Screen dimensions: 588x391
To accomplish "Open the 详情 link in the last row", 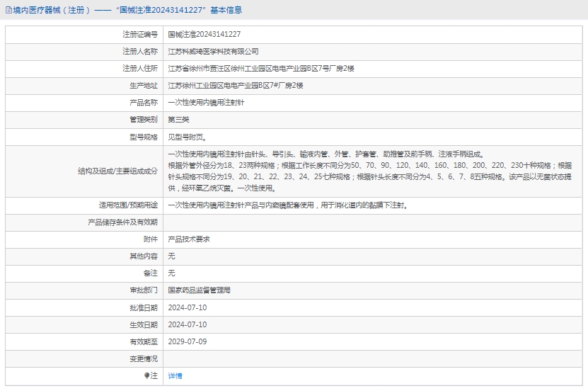I will pos(175,375).
